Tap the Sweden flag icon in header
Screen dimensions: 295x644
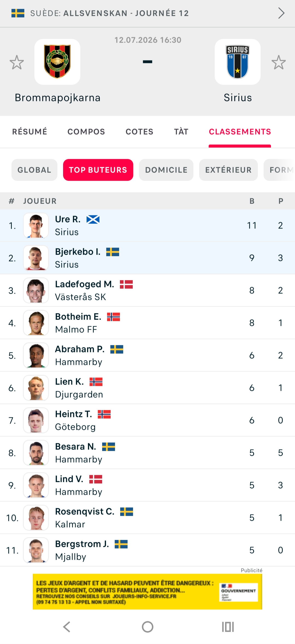coord(18,13)
